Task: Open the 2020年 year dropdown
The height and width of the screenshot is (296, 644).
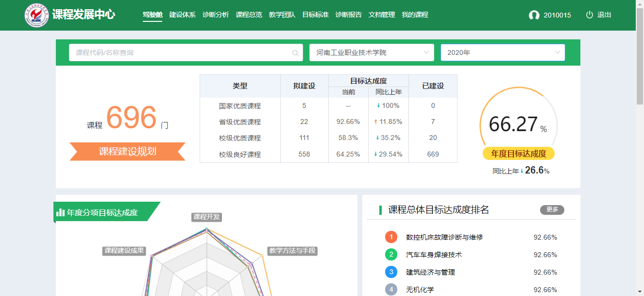Action: pos(503,52)
